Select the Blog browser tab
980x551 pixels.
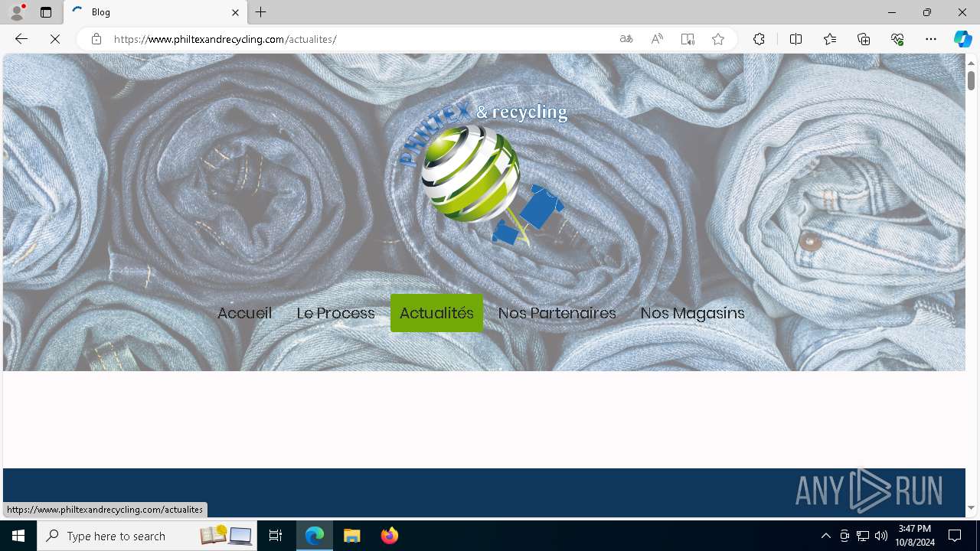tap(157, 12)
